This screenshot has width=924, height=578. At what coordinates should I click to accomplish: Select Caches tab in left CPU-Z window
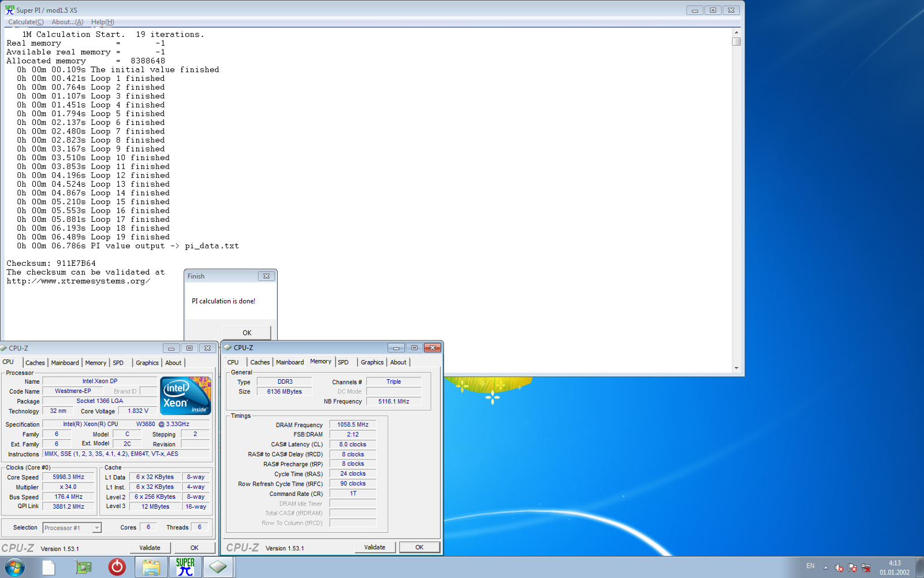coord(35,362)
